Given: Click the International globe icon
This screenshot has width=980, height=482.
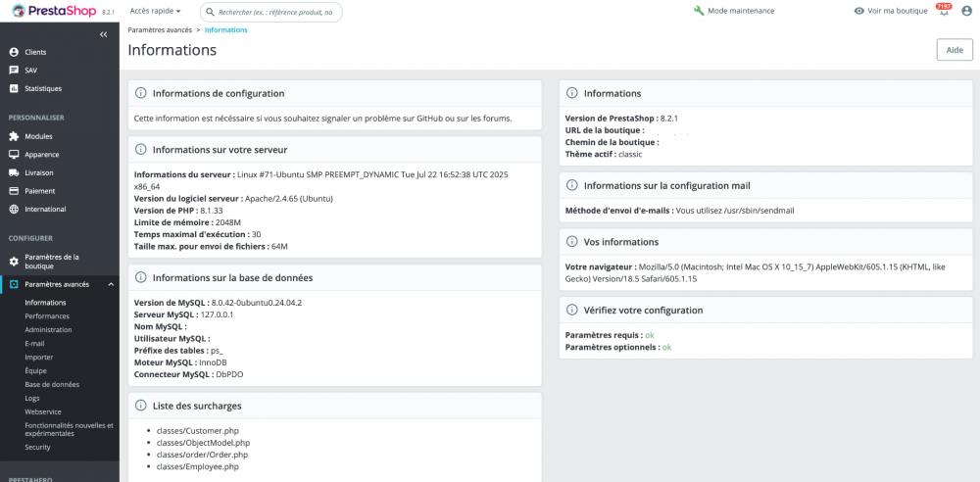Looking at the screenshot, I should (x=14, y=209).
